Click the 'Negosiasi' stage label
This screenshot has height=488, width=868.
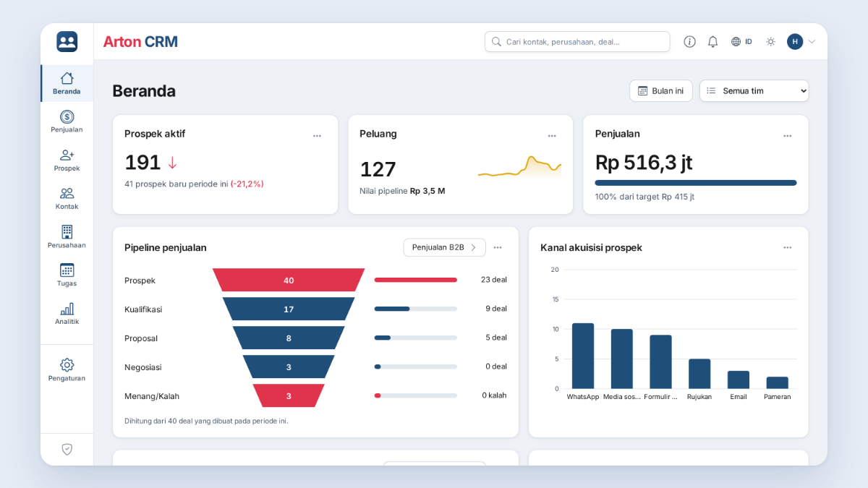(142, 367)
